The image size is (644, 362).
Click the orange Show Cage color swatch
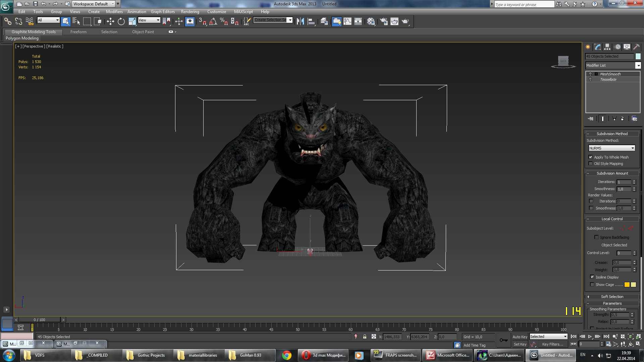627,285
